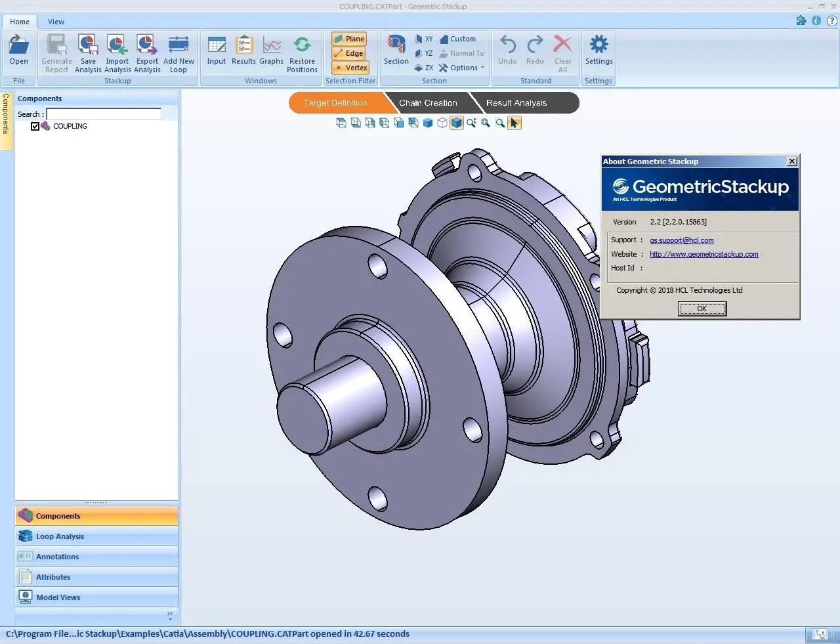Show the Results window
The image size is (840, 644).
tap(243, 51)
